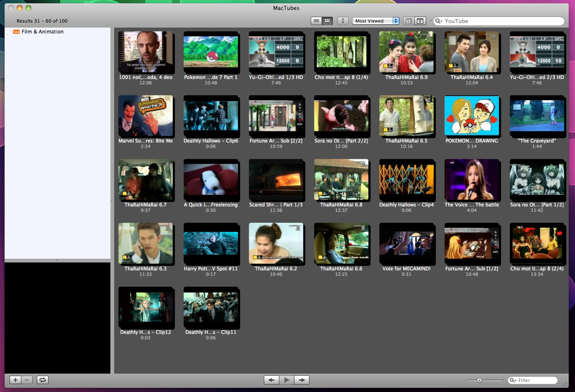
Task: Select ThaRaHiMaRai 6.8 thumbnail
Action: pyautogui.click(x=341, y=180)
